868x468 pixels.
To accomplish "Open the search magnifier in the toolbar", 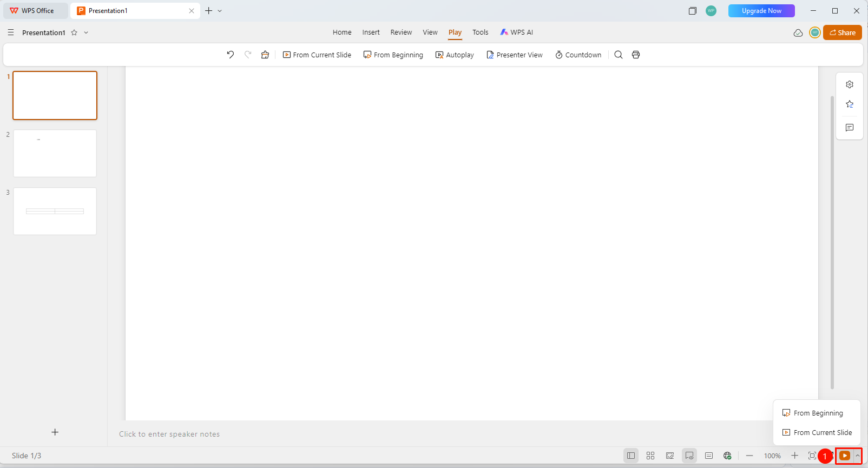I will click(619, 55).
